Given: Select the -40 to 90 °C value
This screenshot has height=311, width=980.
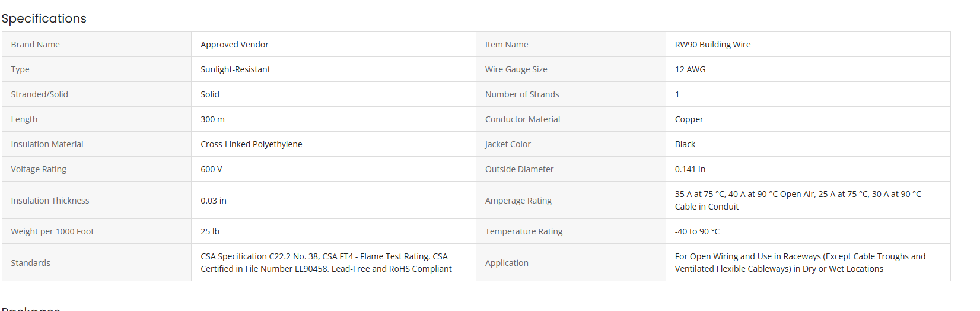Looking at the screenshot, I should click(697, 231).
